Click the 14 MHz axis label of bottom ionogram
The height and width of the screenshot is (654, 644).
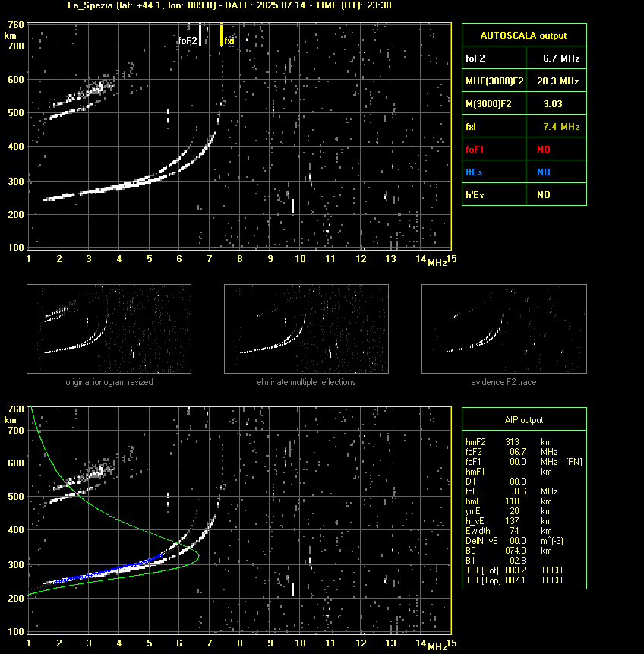click(421, 643)
